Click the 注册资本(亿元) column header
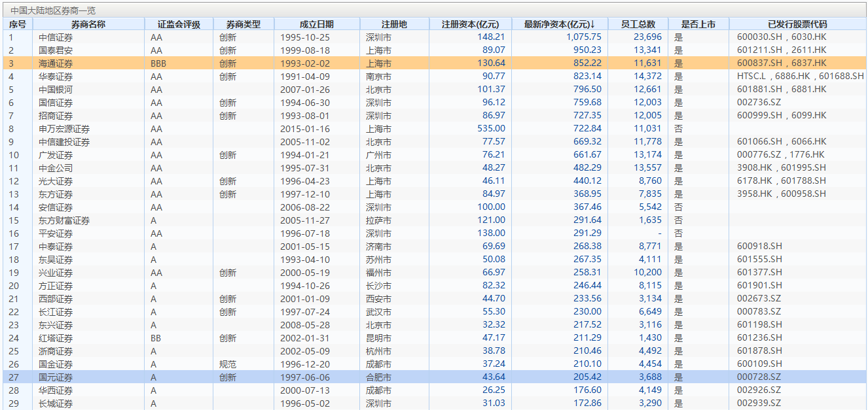Viewport: 868px width, 410px height. [470, 24]
